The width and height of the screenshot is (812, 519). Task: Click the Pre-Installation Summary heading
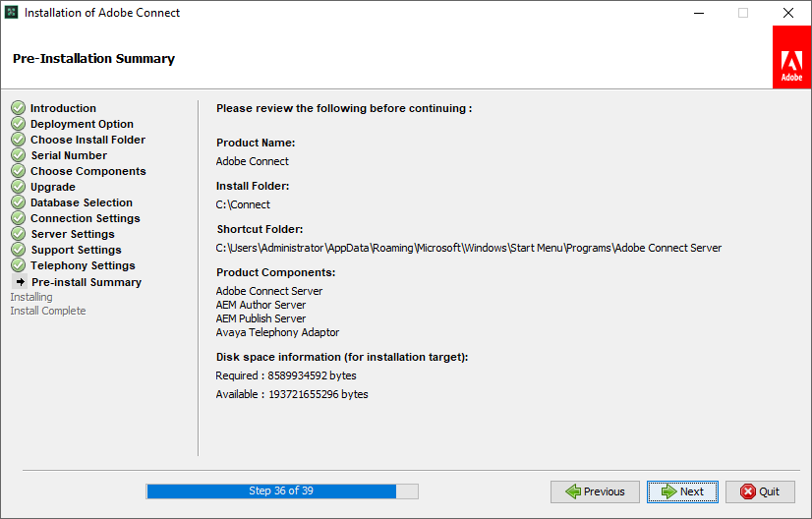(x=93, y=59)
